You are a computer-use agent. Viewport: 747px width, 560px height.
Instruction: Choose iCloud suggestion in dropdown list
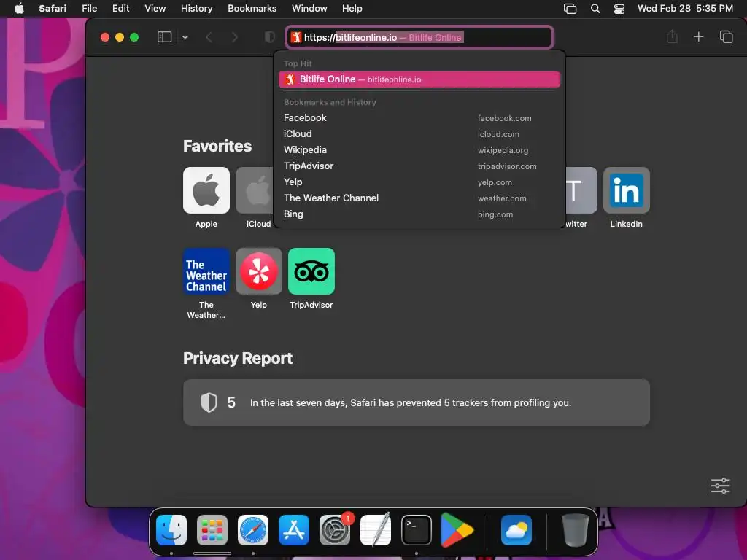click(419, 134)
